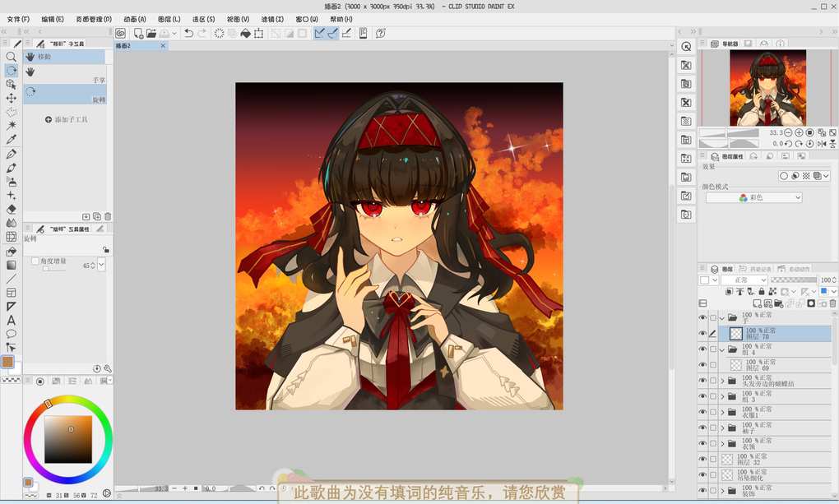
Task: Expand the 组 3 folder
Action: 722,396
